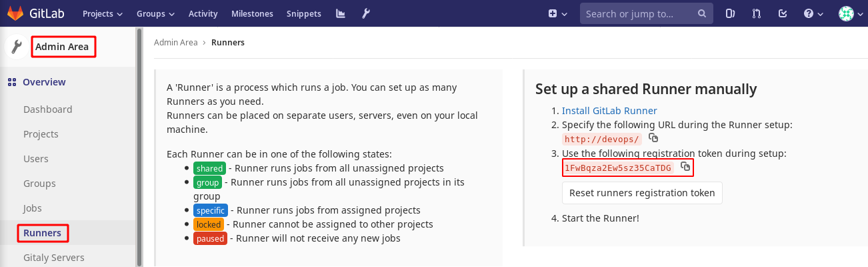
Task: Open the Activity page
Action: 203,13
